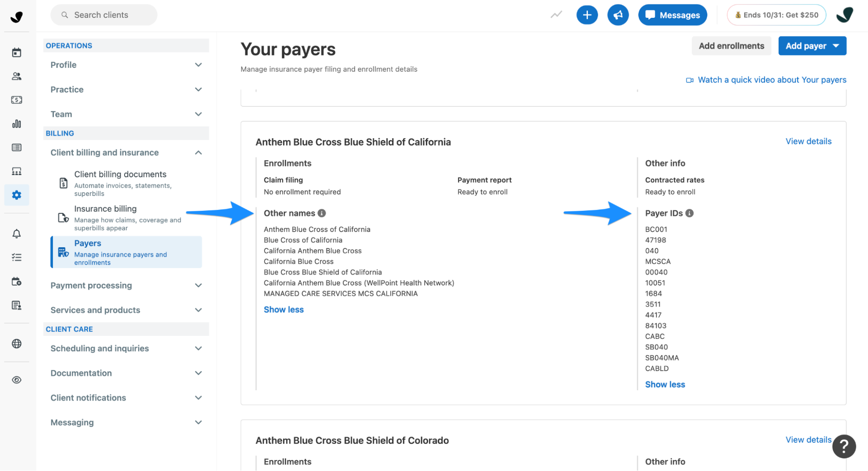Open Client billing documents menu item
The image size is (868, 471).
point(127,183)
